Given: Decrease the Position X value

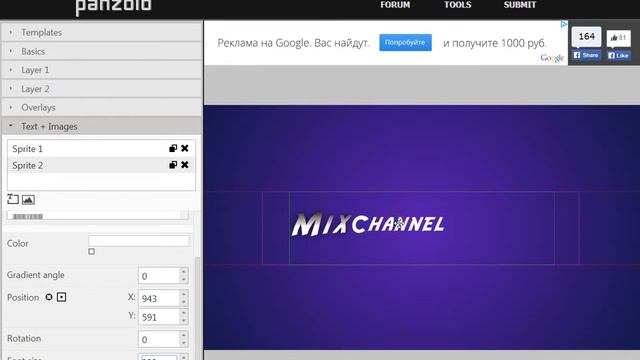Looking at the screenshot, I should click(x=184, y=302).
